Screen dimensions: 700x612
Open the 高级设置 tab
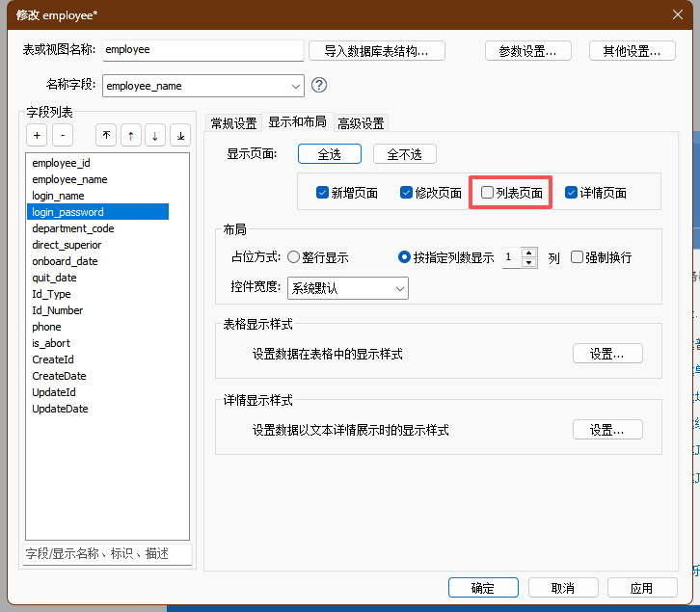point(361,123)
